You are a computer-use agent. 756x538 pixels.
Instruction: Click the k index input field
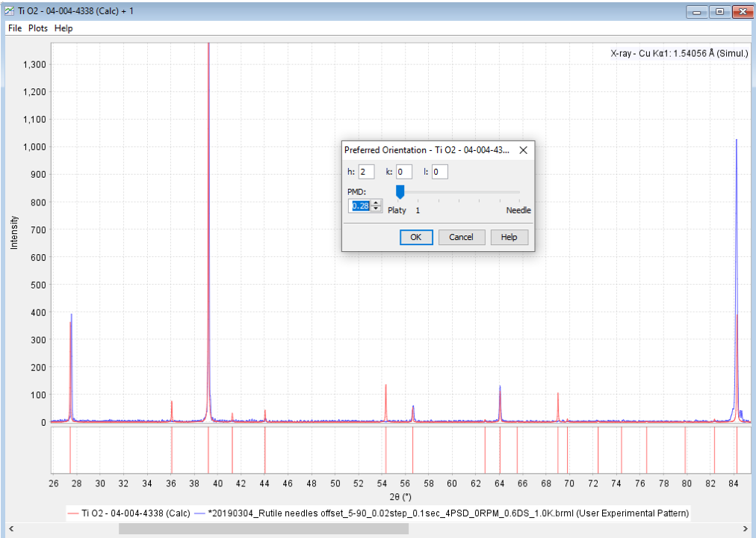(404, 172)
